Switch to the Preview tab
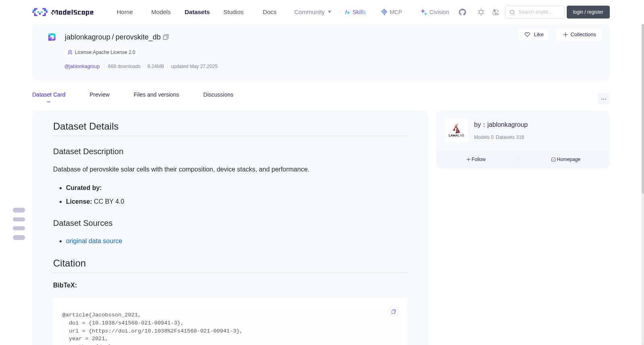Viewport: 644px width, 345px height. [x=99, y=95]
